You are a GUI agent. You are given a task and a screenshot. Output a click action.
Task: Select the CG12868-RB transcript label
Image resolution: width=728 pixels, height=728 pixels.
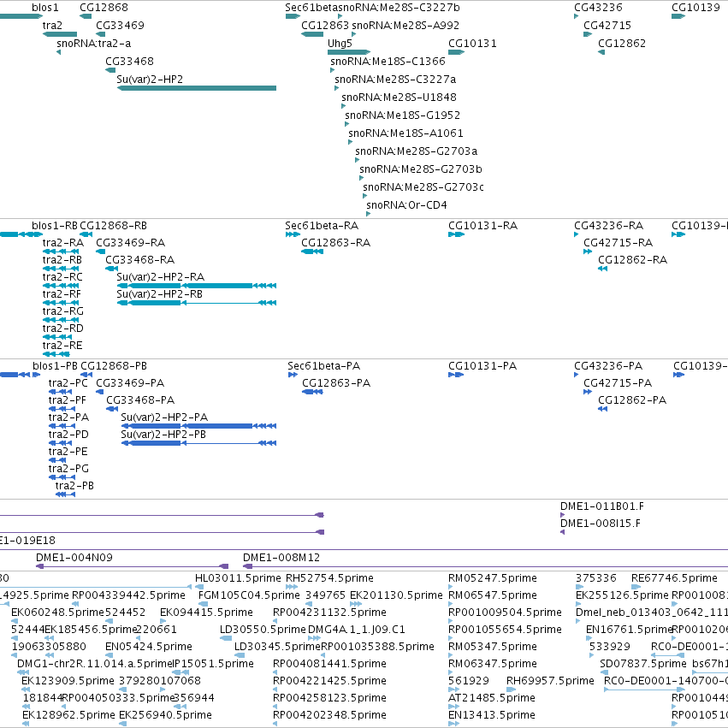point(113,226)
